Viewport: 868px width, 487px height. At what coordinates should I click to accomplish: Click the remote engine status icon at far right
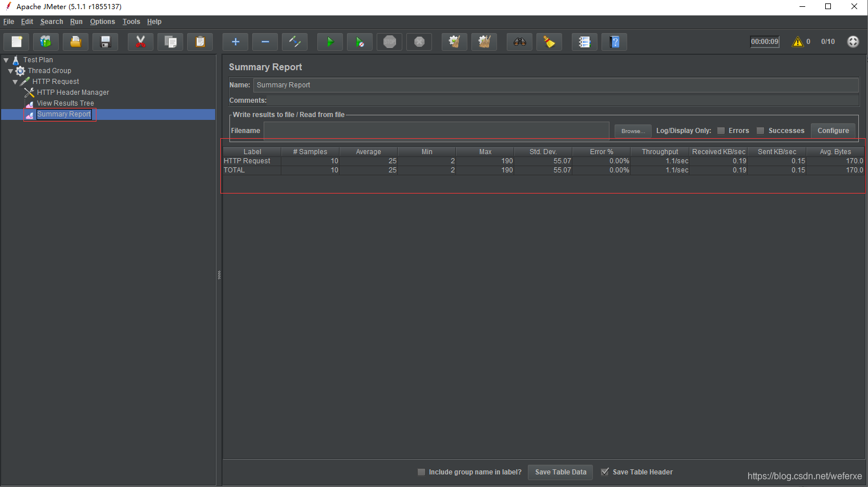click(x=853, y=42)
